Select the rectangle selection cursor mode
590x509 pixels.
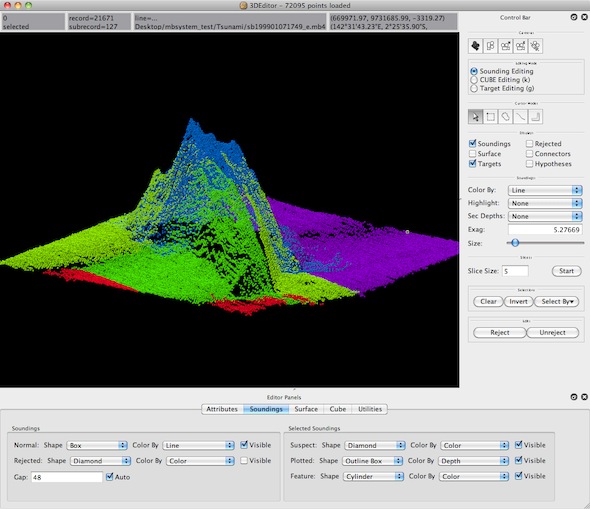coord(490,117)
